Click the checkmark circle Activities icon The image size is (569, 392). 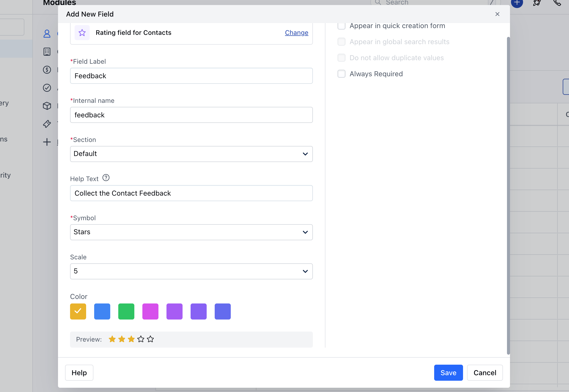47,88
